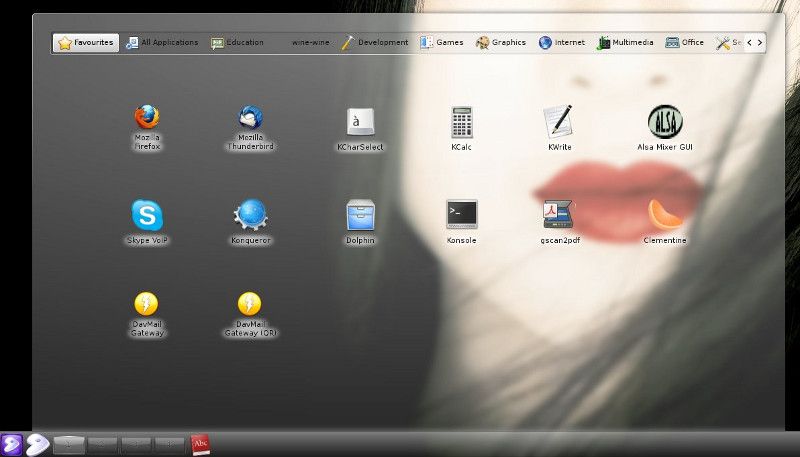The height and width of the screenshot is (457, 800).
Task: Open KCharSelect character selector
Action: tap(360, 129)
